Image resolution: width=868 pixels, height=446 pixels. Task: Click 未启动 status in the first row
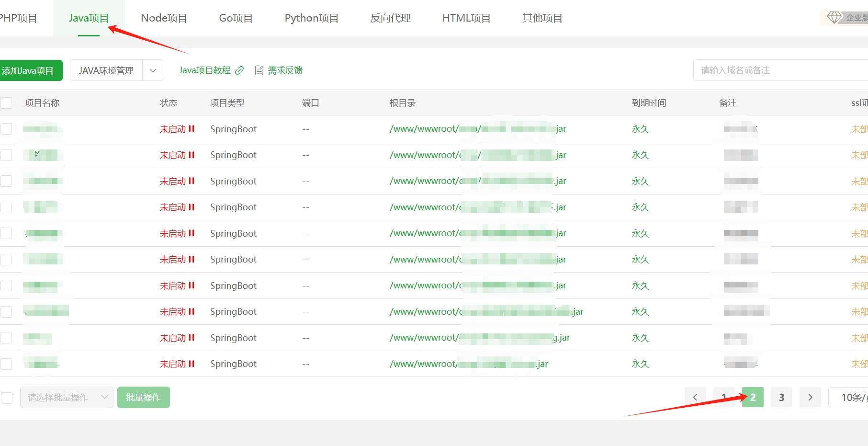[177, 129]
